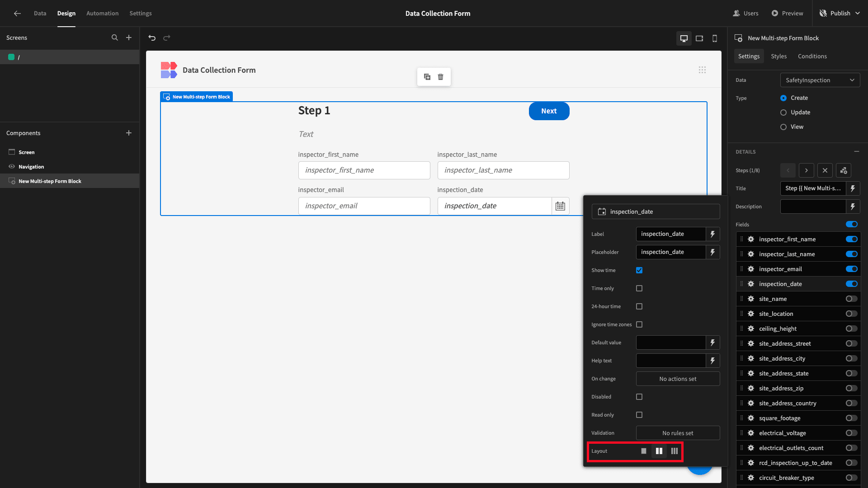Viewport: 868px width, 488px height.
Task: Switch to mobile preview icon
Action: 715,38
